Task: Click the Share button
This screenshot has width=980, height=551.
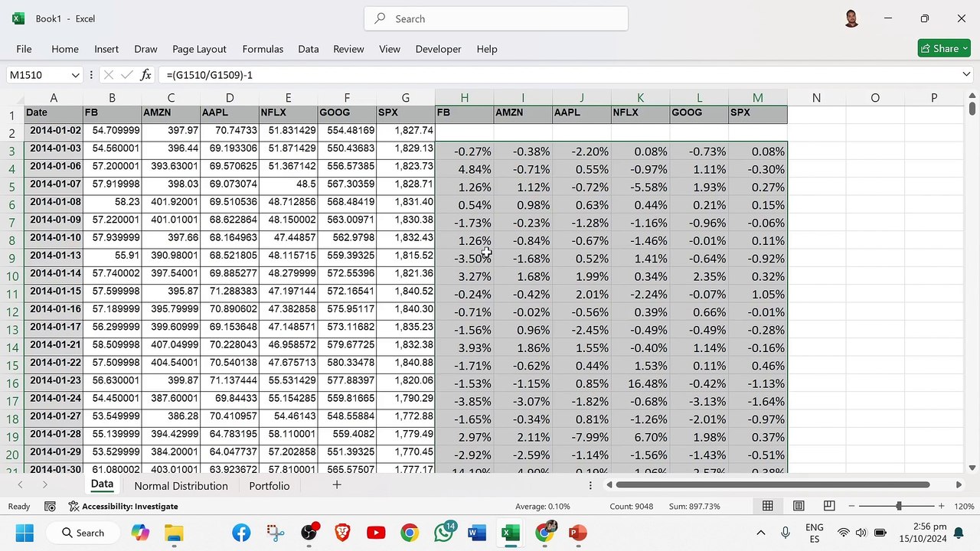Action: (944, 48)
